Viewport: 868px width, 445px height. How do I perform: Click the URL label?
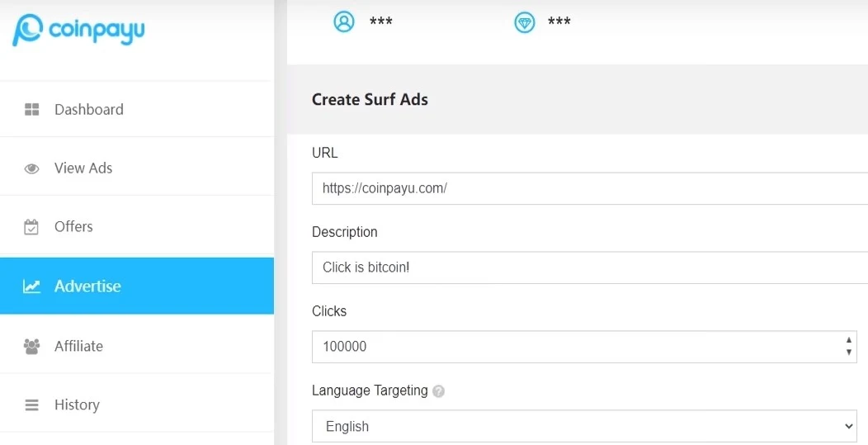324,153
